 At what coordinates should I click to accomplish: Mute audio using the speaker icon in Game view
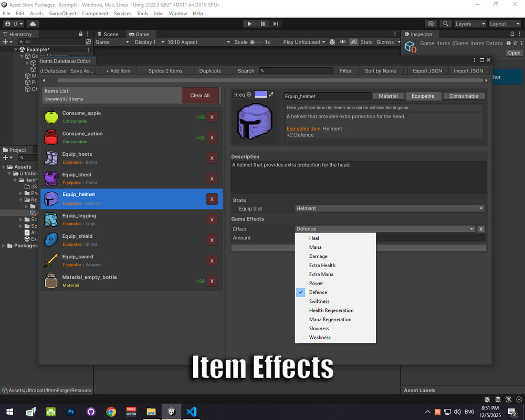point(343,41)
